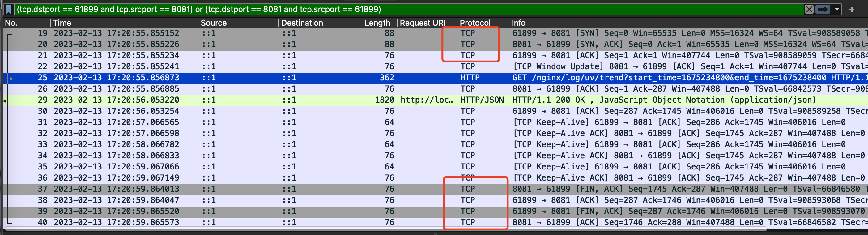The width and height of the screenshot is (868, 235).
Task: Select packet 38 ACK Ack=1746 row
Action: [435, 200]
